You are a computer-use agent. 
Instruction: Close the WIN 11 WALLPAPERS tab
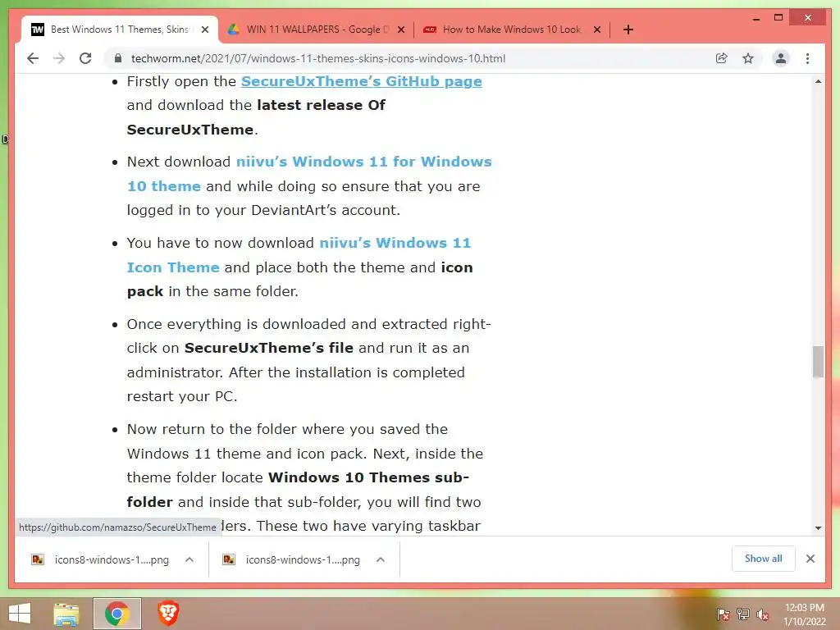[x=400, y=30]
